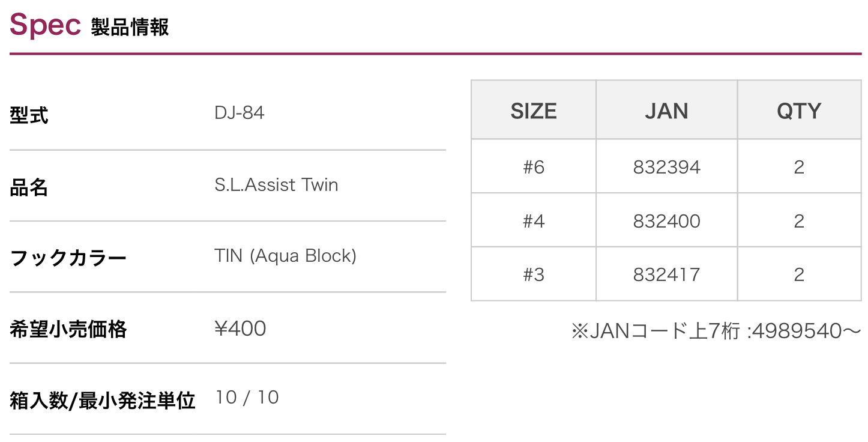The width and height of the screenshot is (868, 442).
Task: Click the フックカラー row label
Action: click(x=68, y=258)
